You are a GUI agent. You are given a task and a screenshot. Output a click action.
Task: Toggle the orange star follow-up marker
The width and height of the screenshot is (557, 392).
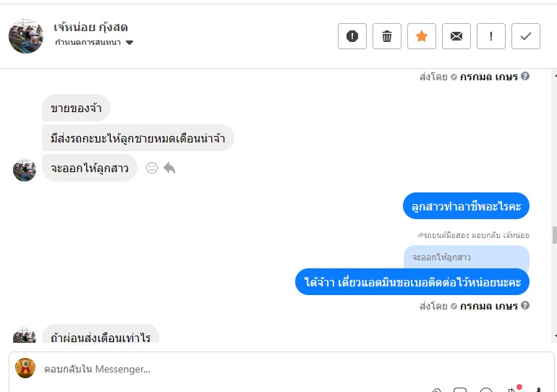tap(422, 36)
